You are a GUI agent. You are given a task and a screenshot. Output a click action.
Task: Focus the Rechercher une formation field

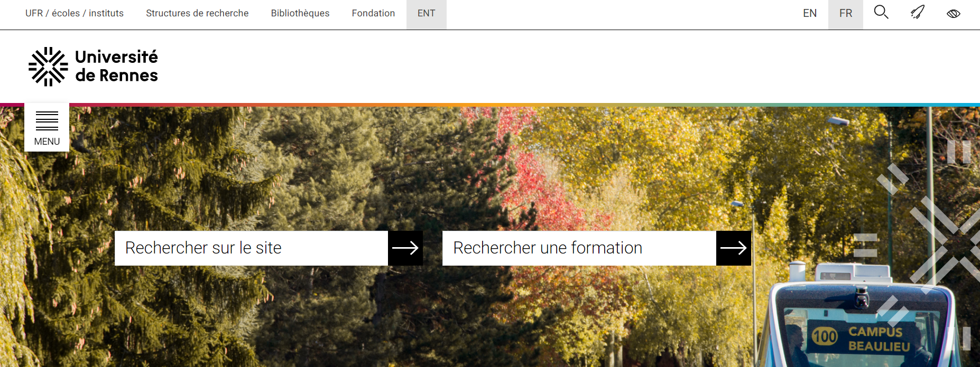(x=579, y=248)
